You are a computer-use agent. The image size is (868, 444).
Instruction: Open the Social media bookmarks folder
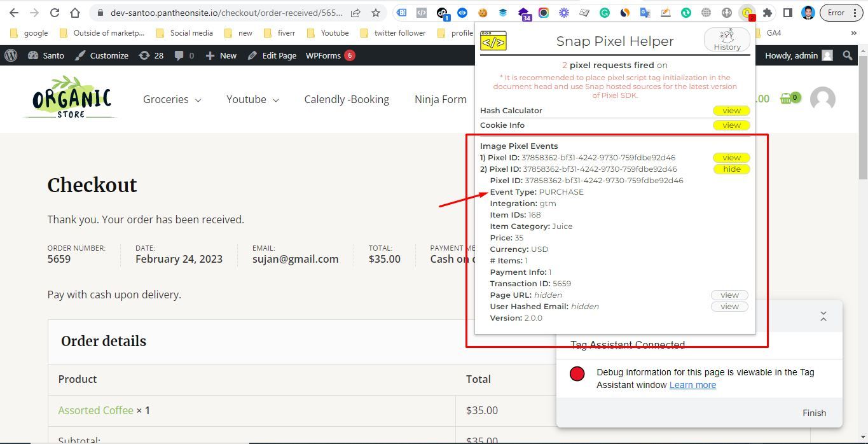point(184,33)
